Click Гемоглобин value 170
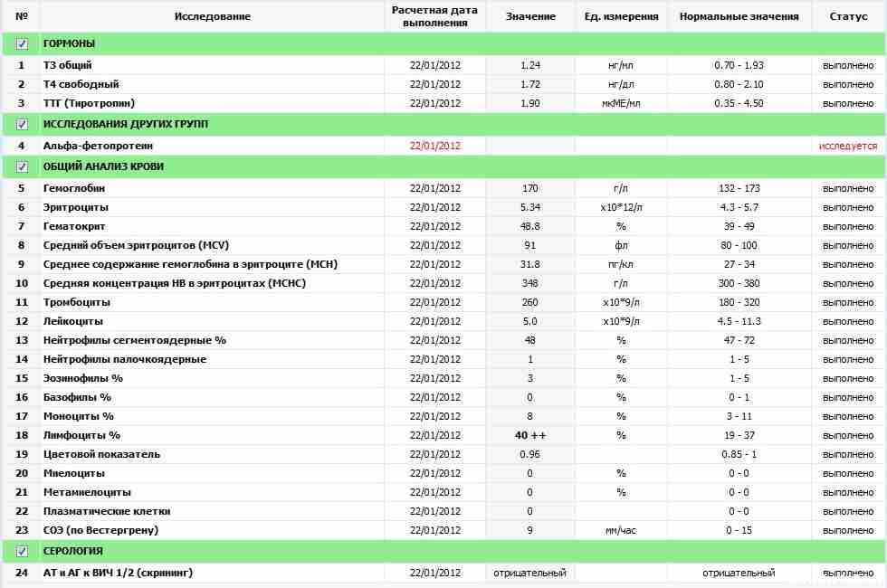887x588 pixels. [530, 188]
